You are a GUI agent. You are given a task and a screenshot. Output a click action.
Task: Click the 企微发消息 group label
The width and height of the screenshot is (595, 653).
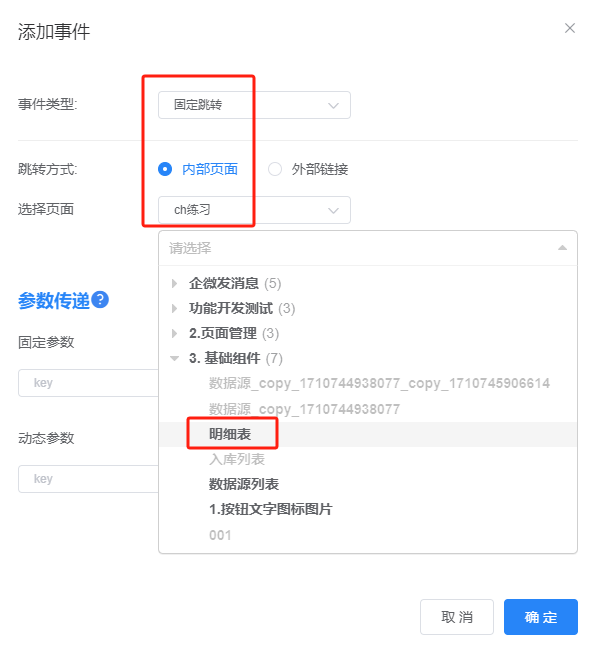224,284
